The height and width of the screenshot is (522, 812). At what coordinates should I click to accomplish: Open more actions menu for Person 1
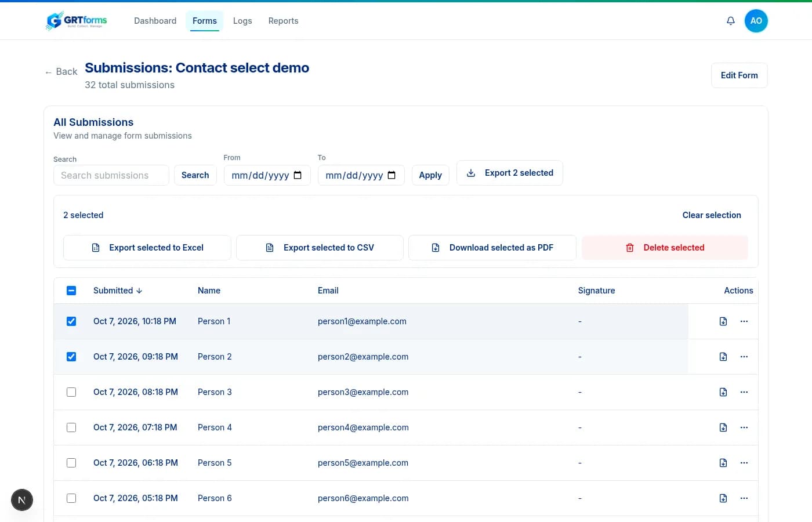coord(744,321)
